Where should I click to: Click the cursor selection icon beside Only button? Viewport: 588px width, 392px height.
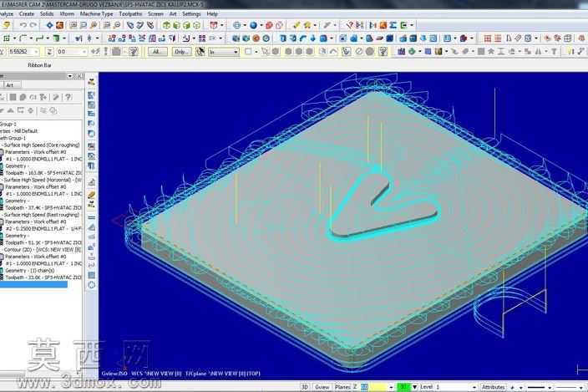(x=200, y=51)
